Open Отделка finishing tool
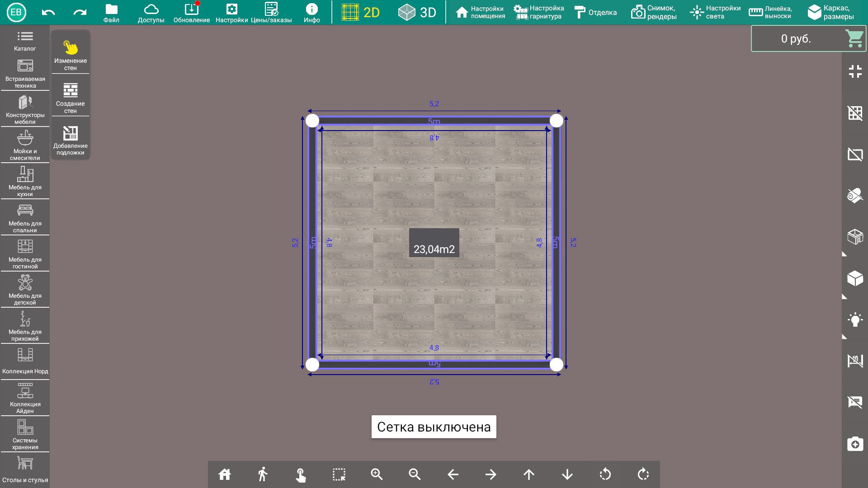The image size is (868, 488). click(x=595, y=12)
